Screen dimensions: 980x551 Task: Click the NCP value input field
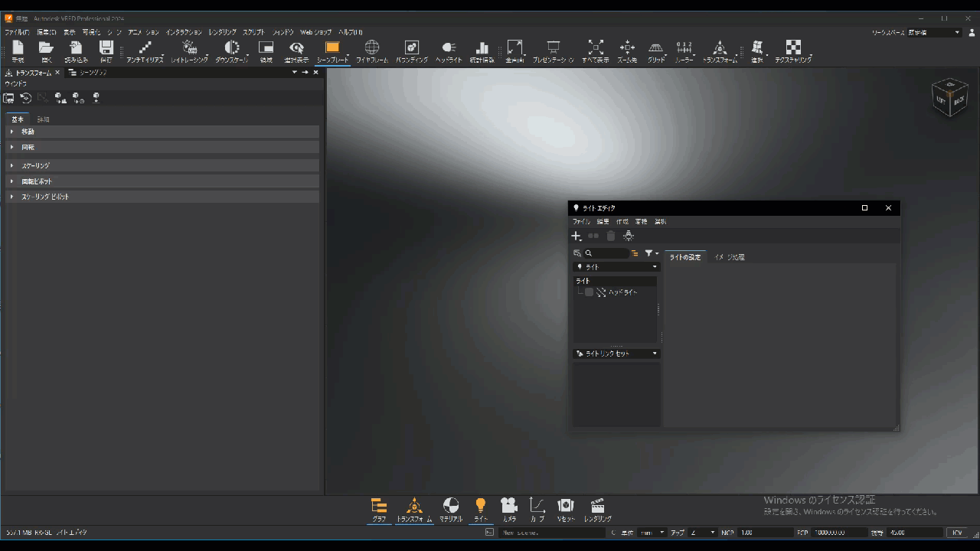click(x=764, y=533)
